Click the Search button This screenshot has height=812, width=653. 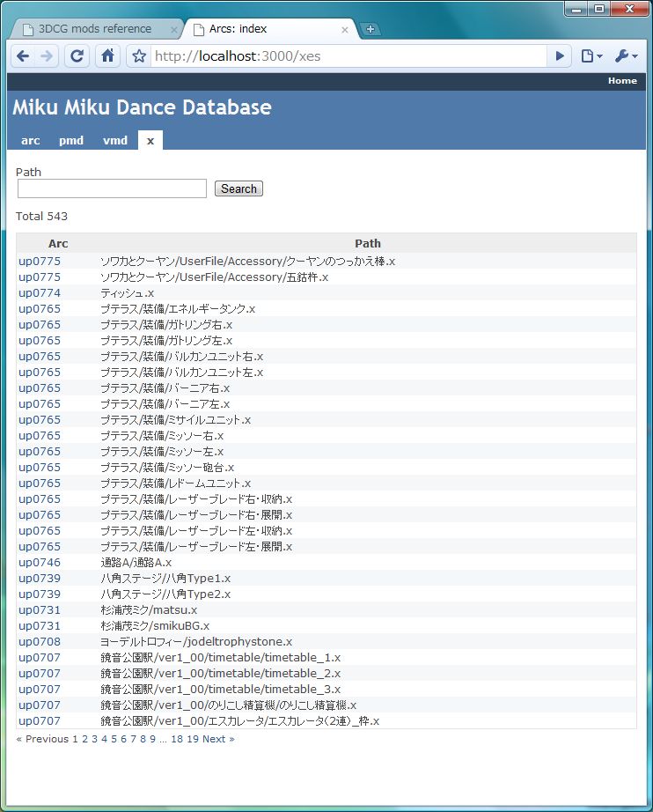coord(238,188)
